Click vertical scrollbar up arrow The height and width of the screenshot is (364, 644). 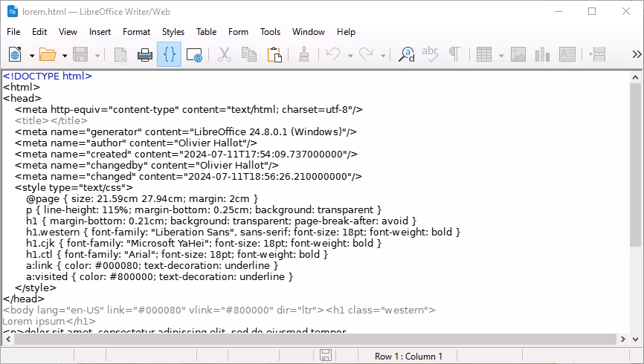635,77
